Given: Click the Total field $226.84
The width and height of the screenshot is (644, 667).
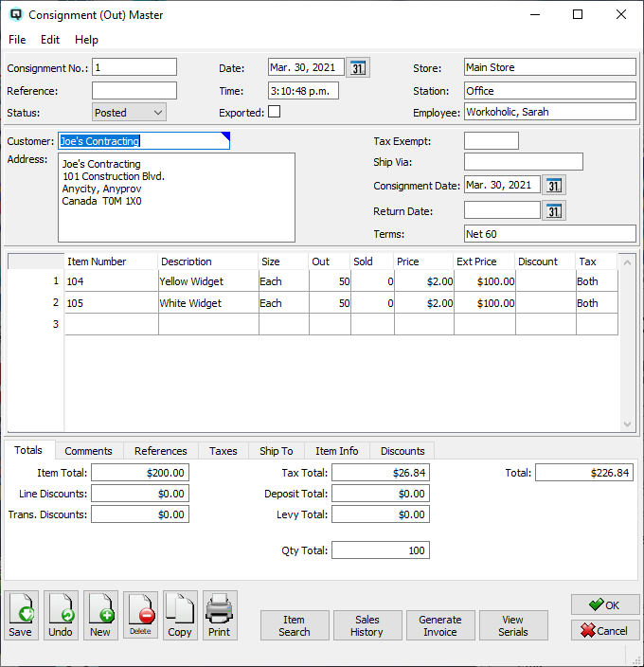Looking at the screenshot, I should tap(584, 473).
